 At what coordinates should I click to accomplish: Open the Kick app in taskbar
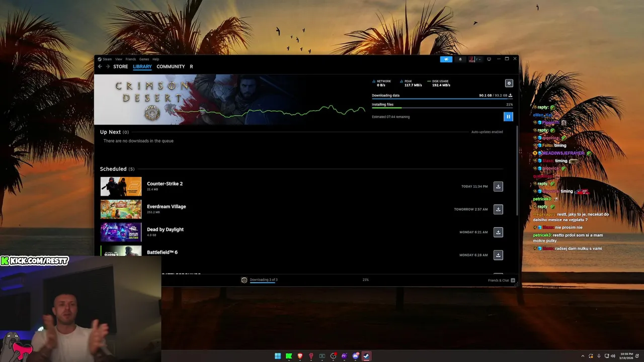click(289, 356)
